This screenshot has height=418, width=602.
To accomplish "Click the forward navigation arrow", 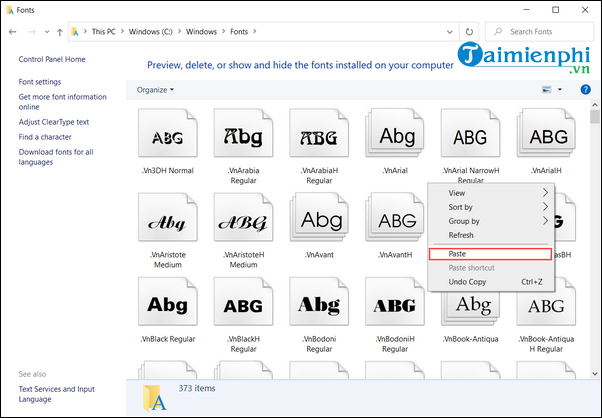I will tap(32, 32).
